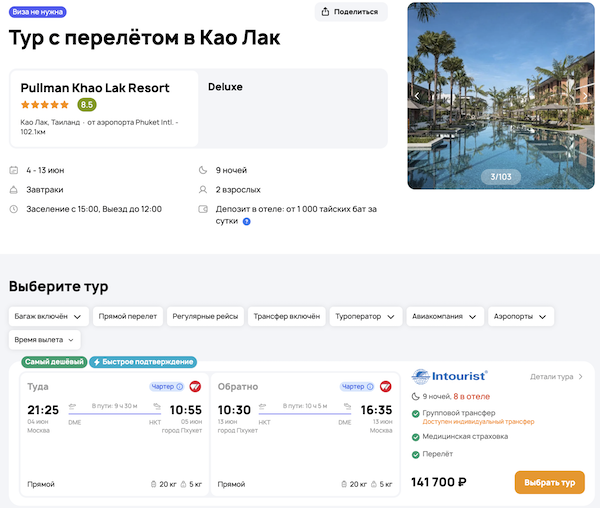This screenshot has height=508, width=600.
Task: Open the Аэропорты dropdown filter
Action: click(x=521, y=316)
